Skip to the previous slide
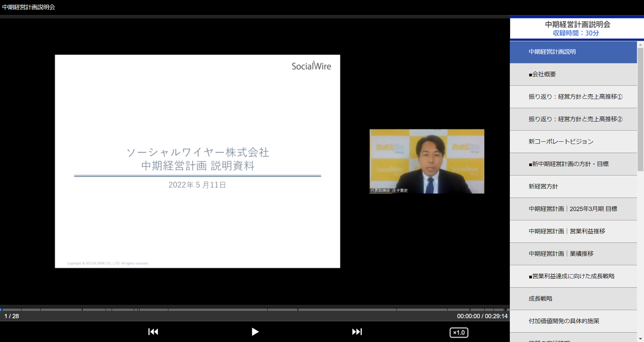644x342 pixels. tap(153, 332)
